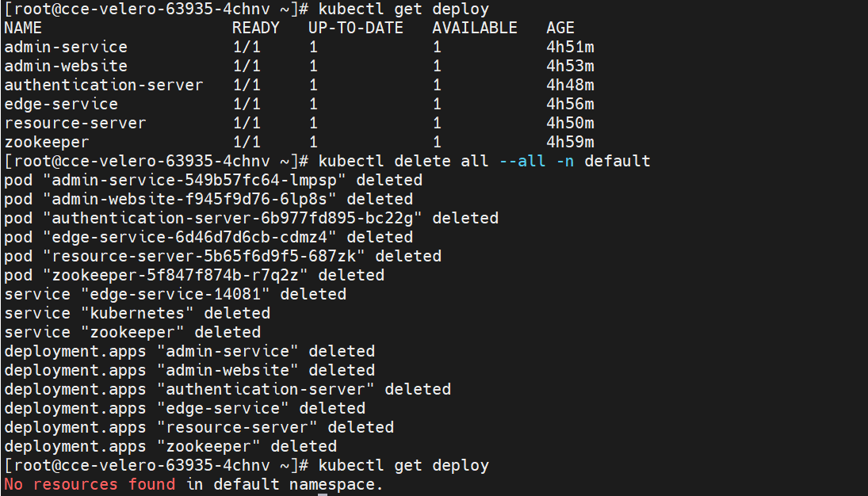Click the zookeeper age value 4h59m

[x=570, y=142]
